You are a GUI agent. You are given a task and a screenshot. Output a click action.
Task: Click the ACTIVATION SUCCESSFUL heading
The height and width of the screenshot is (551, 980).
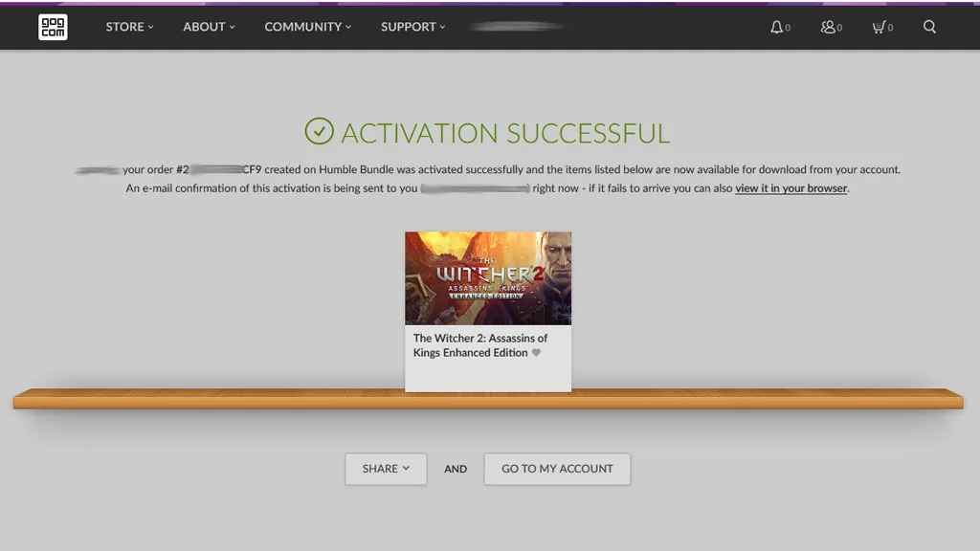point(505,133)
